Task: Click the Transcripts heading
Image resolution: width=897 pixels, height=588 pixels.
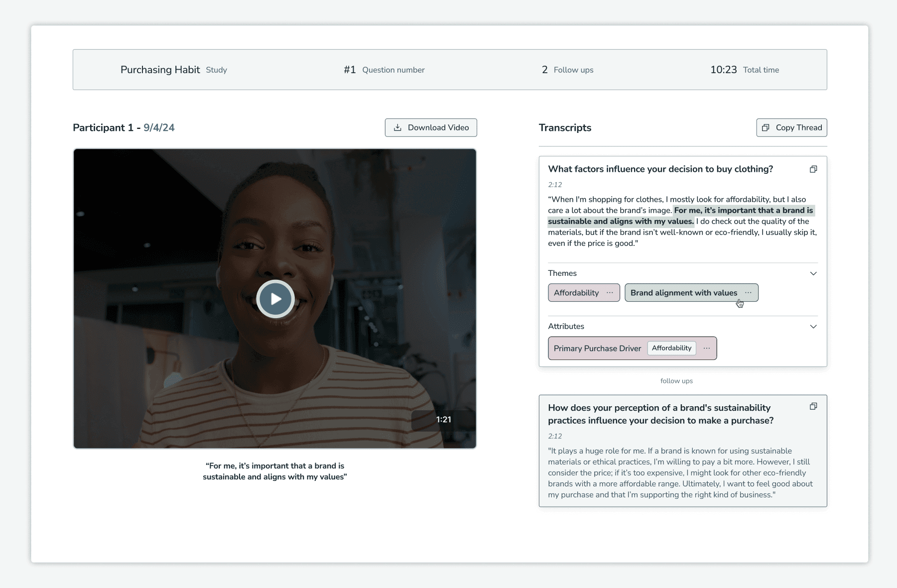Action: [x=565, y=127]
